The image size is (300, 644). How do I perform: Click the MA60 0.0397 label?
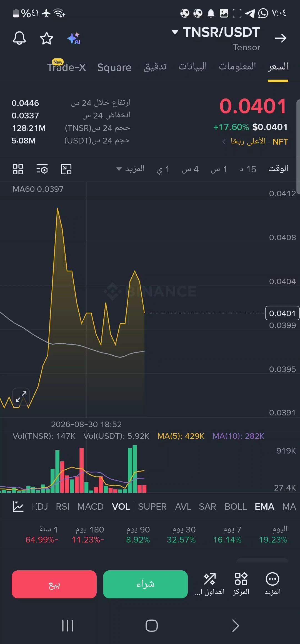coord(38,189)
